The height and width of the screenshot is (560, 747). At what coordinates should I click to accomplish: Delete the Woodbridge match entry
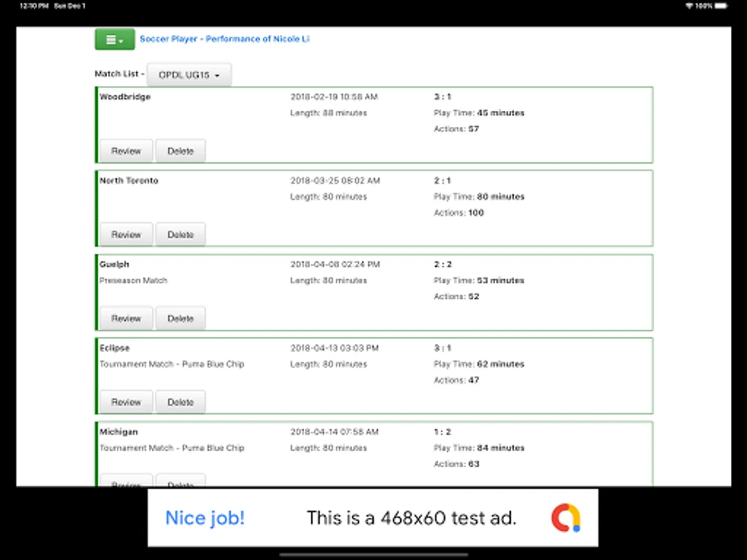(180, 150)
